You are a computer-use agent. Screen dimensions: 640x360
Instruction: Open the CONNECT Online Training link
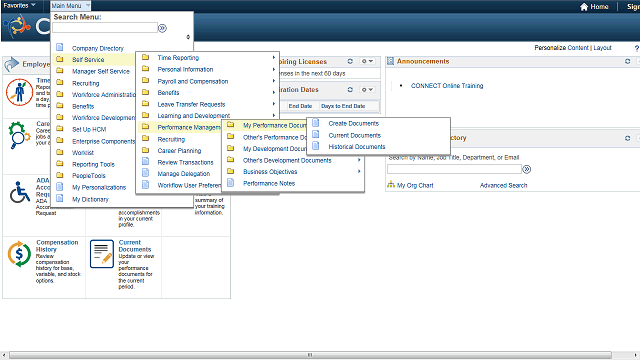[x=447, y=86]
